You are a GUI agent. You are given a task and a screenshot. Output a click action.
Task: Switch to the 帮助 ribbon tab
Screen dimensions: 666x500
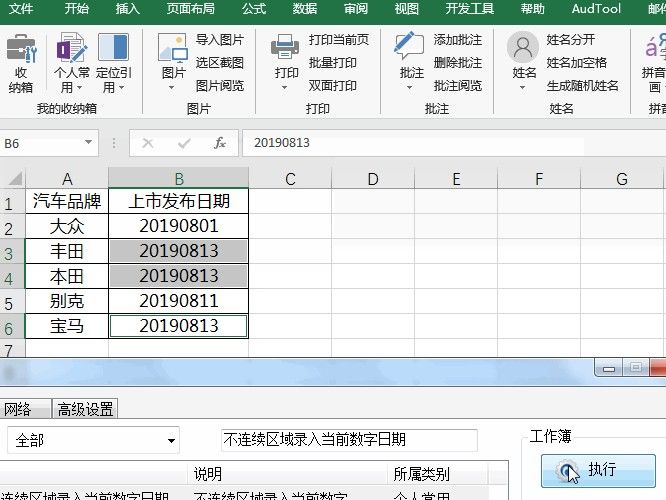532,8
